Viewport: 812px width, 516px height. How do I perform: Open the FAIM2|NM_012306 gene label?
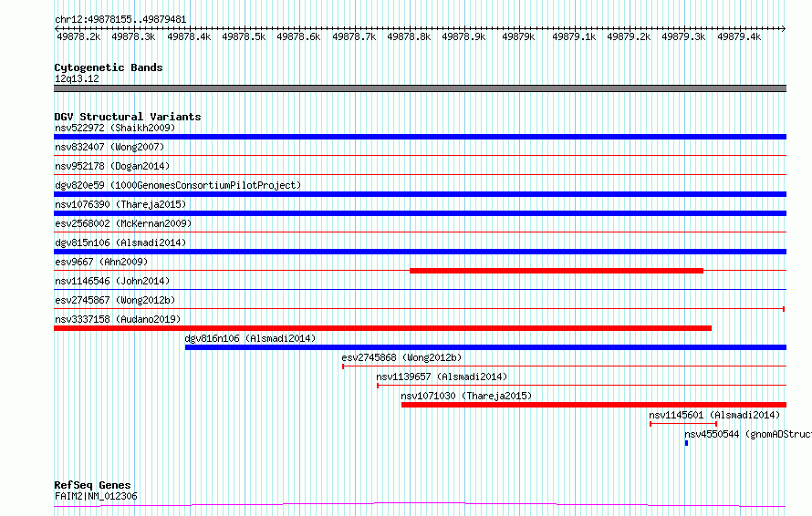pyautogui.click(x=96, y=496)
